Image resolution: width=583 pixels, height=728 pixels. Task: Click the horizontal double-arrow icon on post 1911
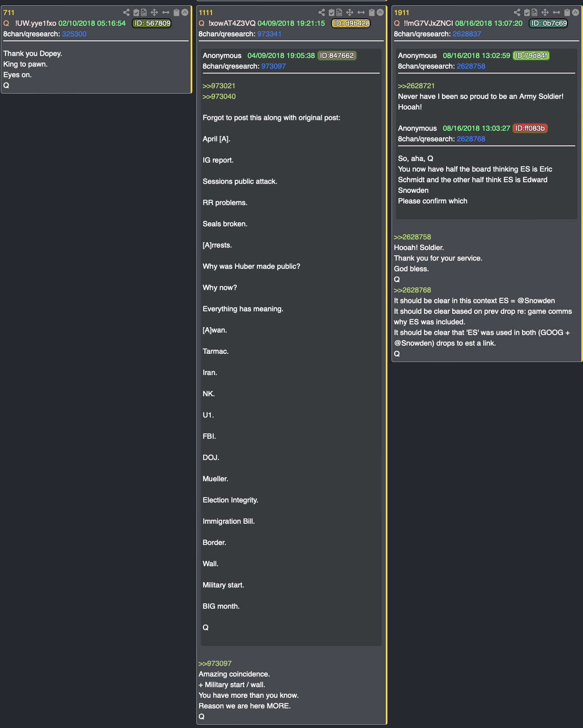(556, 13)
